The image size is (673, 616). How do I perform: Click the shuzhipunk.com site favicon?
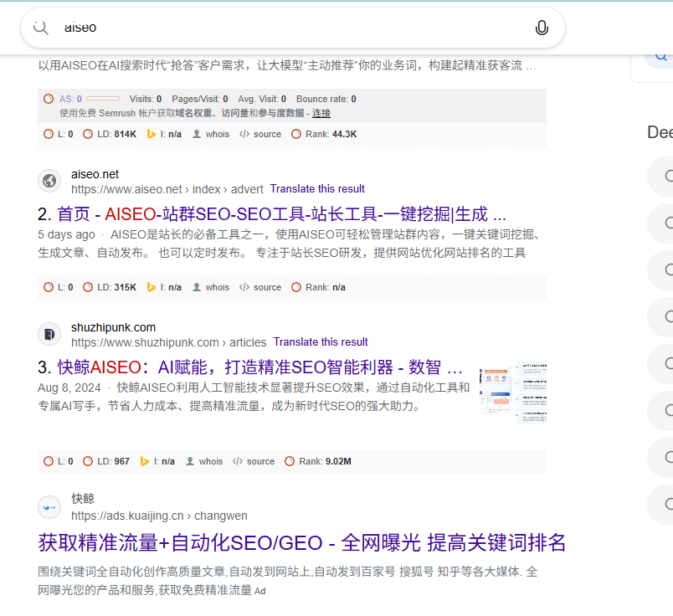[49, 334]
